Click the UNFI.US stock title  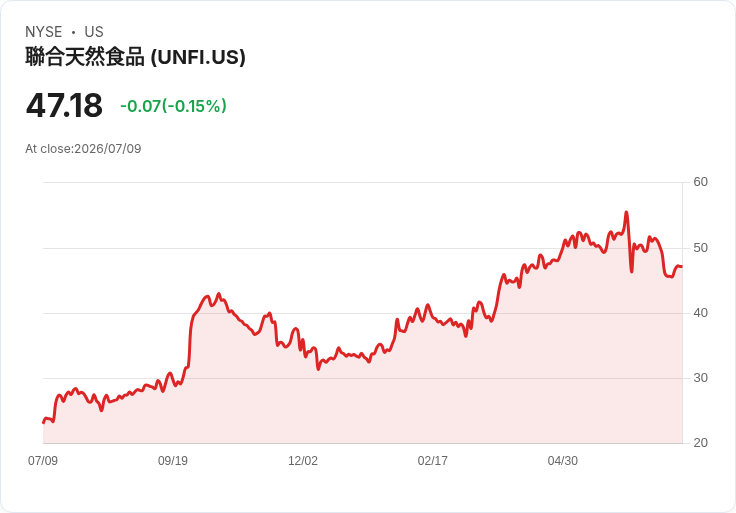(x=135, y=57)
